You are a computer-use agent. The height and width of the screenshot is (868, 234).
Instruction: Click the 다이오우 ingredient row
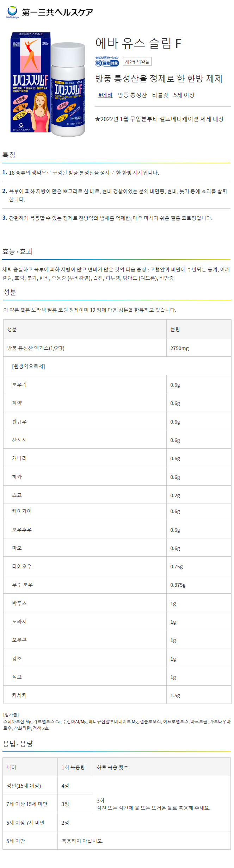click(117, 566)
